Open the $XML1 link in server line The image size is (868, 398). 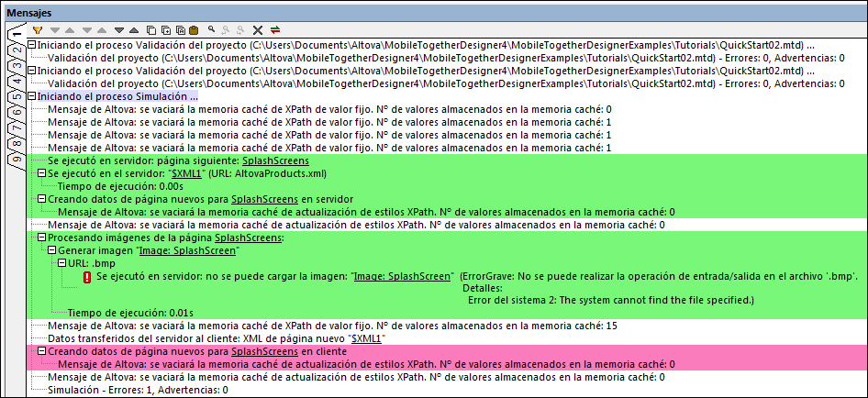(182, 173)
